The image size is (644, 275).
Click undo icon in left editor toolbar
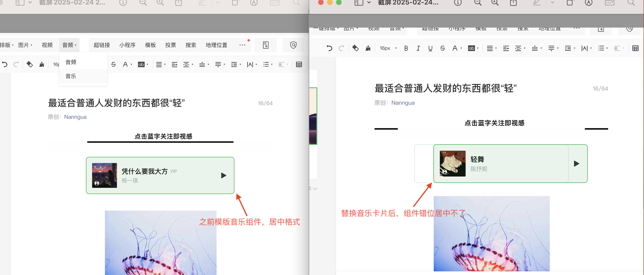4,65
